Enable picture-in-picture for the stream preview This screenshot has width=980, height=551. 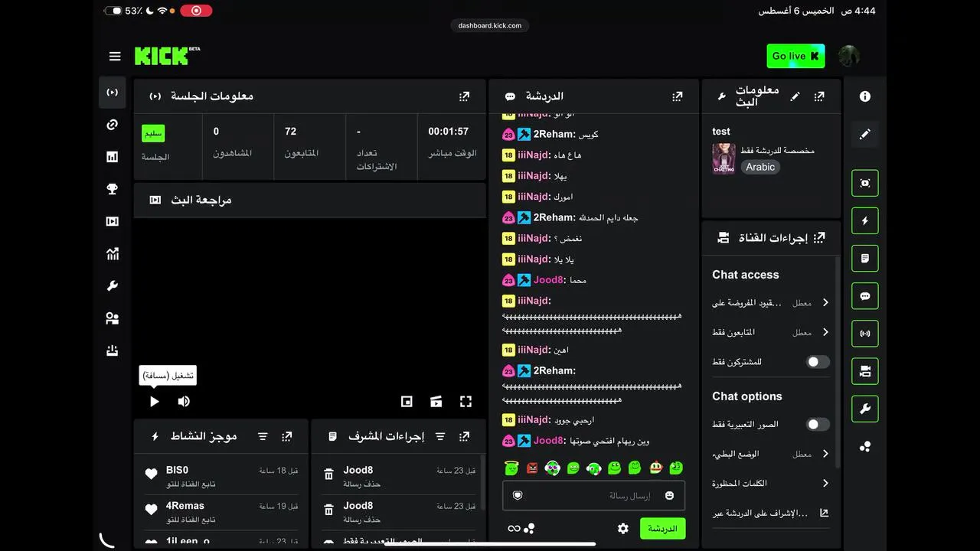coord(407,401)
